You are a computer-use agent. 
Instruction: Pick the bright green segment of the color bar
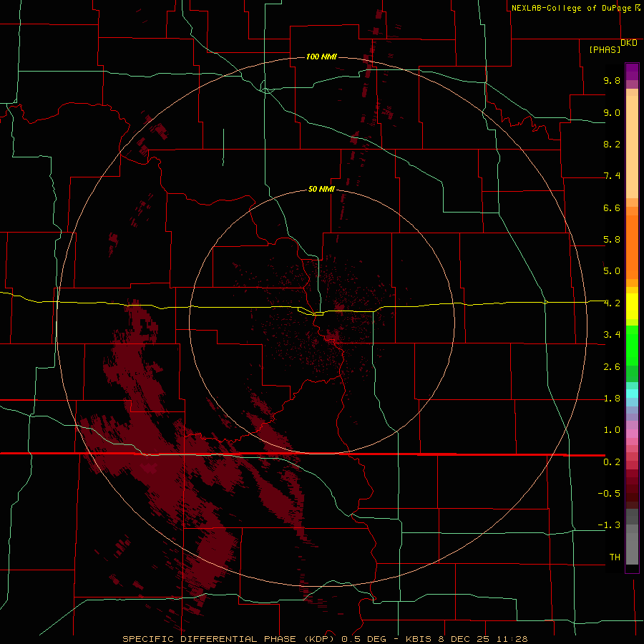click(632, 345)
